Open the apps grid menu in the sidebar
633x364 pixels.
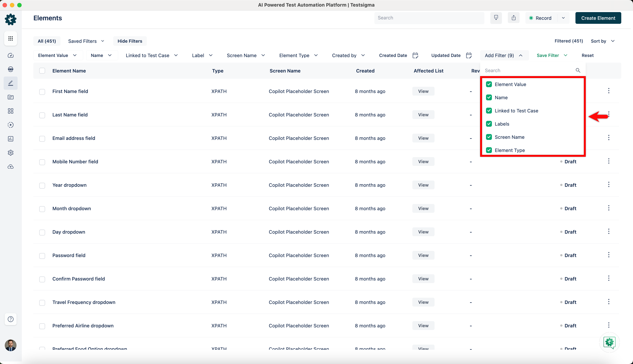pyautogui.click(x=10, y=38)
